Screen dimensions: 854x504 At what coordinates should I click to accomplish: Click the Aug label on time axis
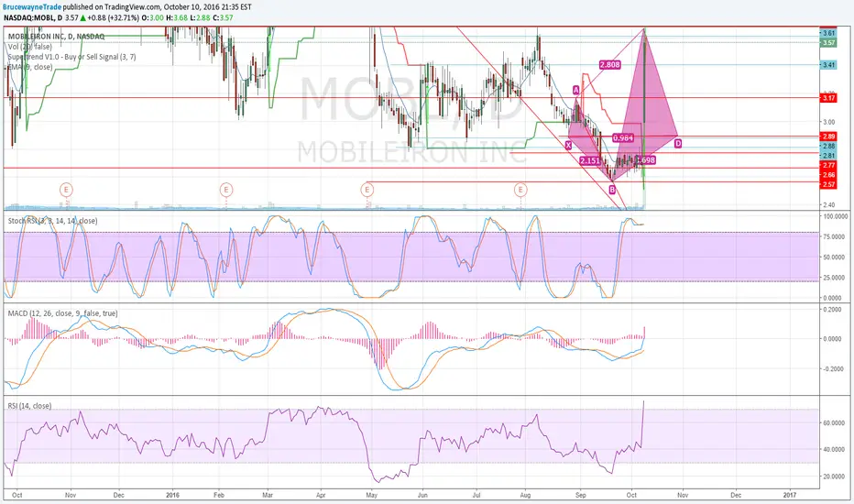(525, 495)
